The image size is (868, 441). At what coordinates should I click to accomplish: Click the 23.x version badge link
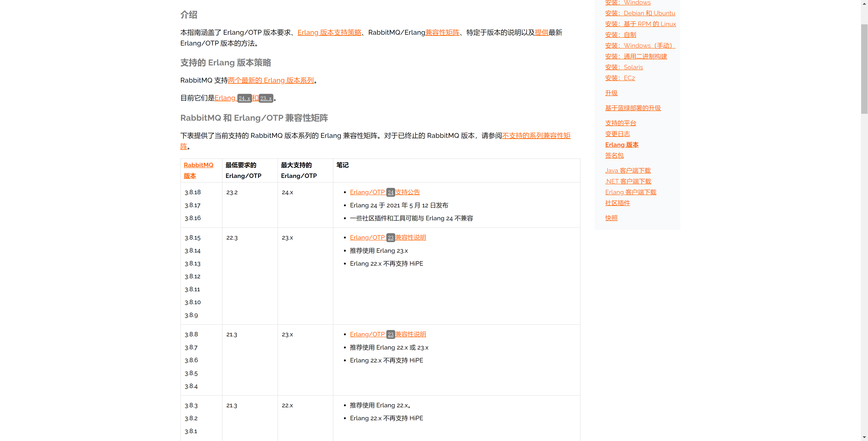(266, 98)
